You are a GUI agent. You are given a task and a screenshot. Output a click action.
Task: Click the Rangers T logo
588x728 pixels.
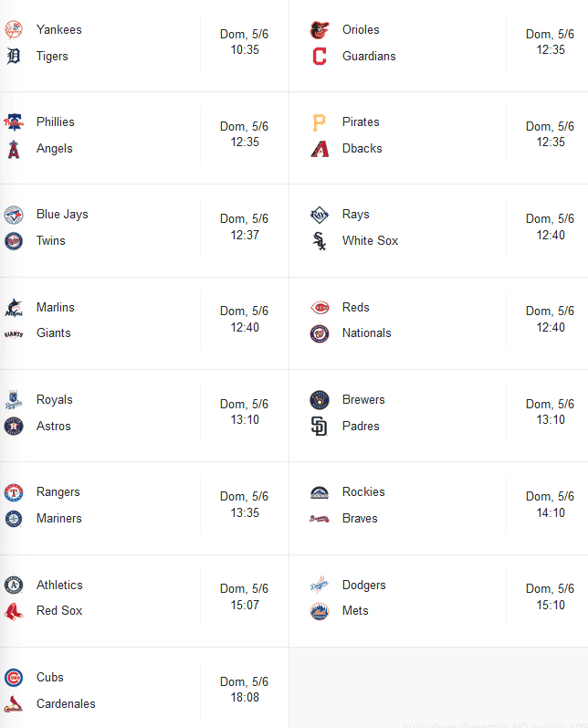[14, 492]
